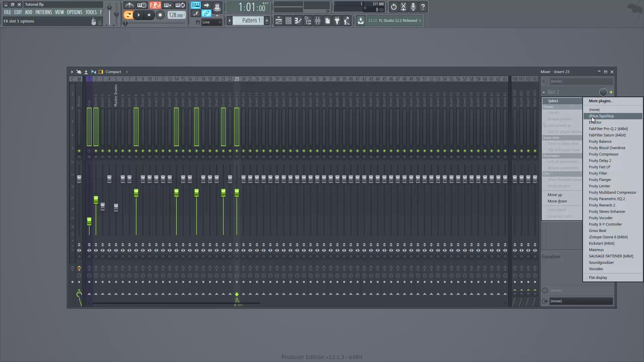Toggle the Slot 1 enable green LED
This screenshot has width=644, height=362.
coord(611,92)
